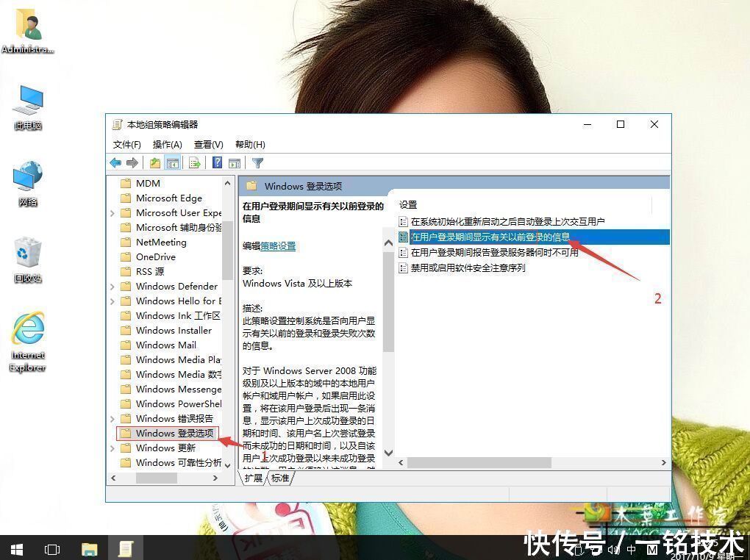Expand the Windows 更新 tree node
Screen dimensions: 750x560
pos(113,448)
